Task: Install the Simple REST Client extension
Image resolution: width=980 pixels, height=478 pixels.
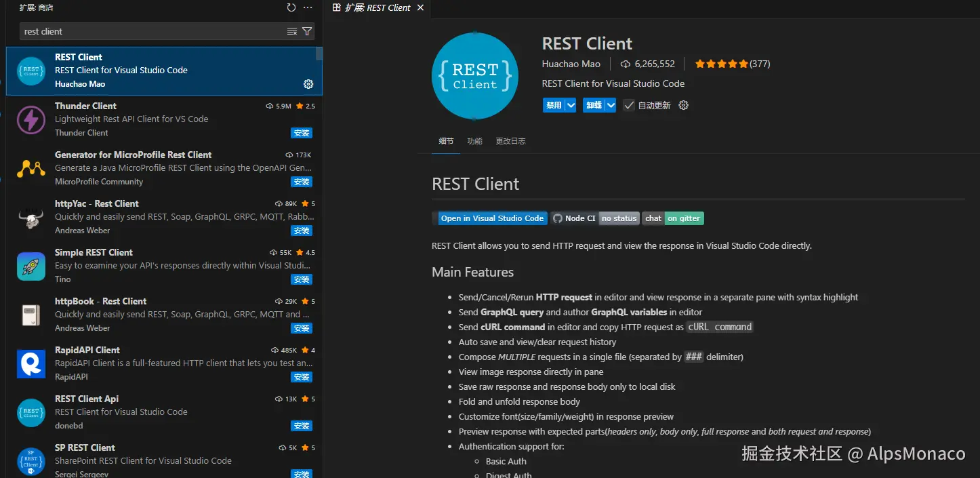Action: tap(301, 279)
